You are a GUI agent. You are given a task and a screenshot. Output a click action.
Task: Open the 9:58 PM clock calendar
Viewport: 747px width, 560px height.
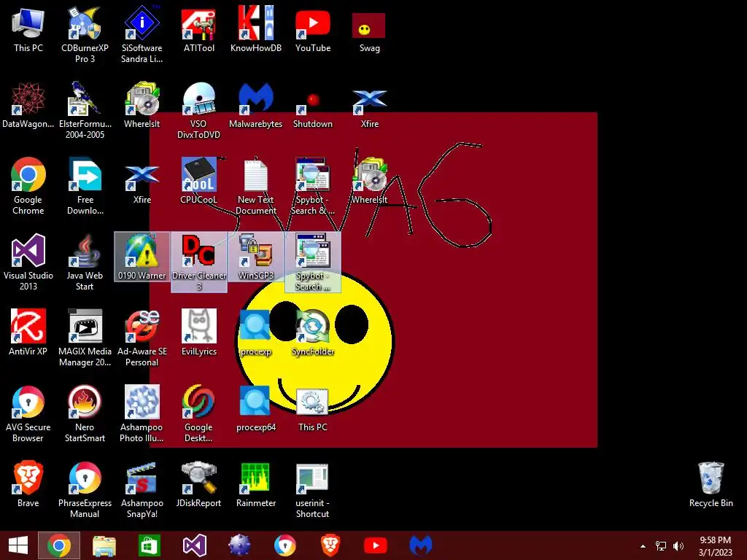[x=715, y=546]
